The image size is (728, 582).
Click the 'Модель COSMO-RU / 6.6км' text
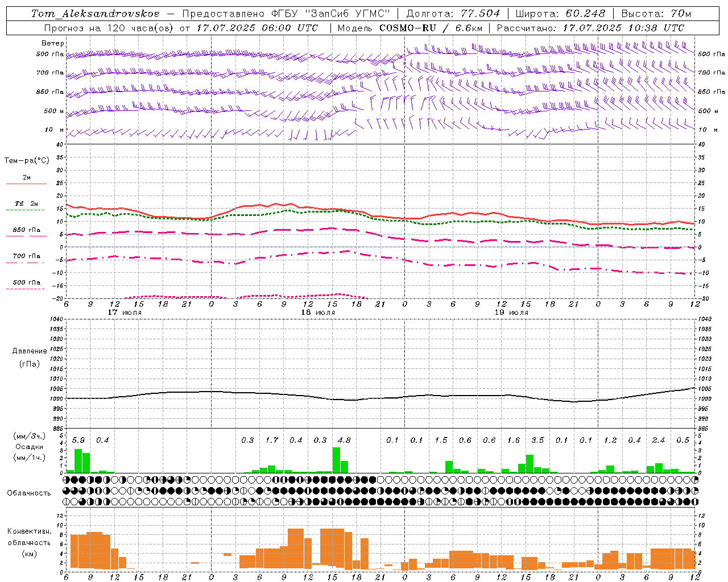[409, 28]
